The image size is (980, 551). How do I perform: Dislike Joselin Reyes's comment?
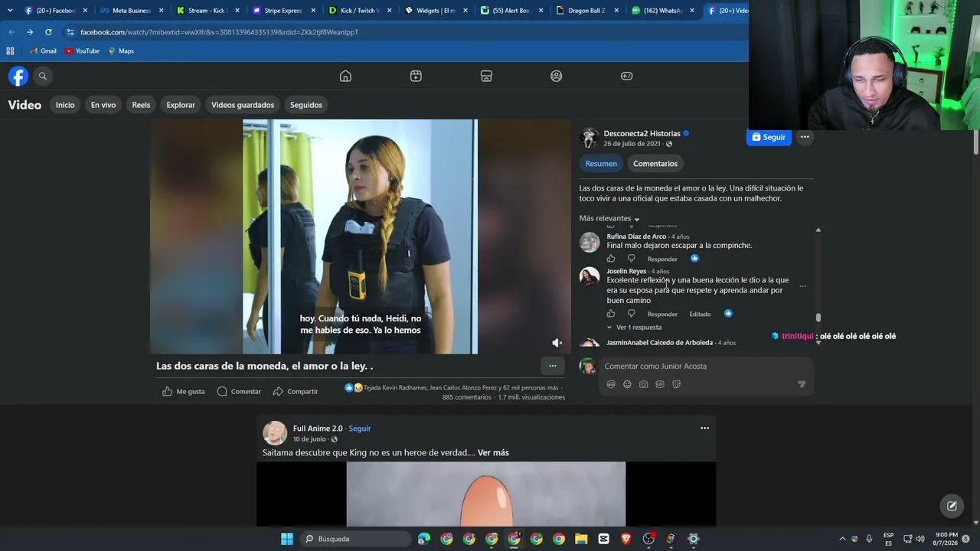(632, 314)
